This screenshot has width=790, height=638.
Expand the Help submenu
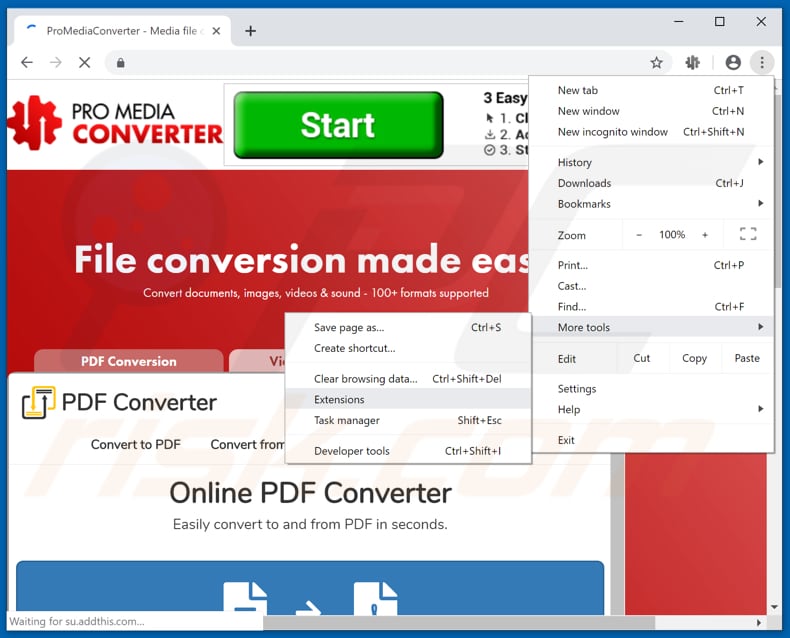(651, 410)
